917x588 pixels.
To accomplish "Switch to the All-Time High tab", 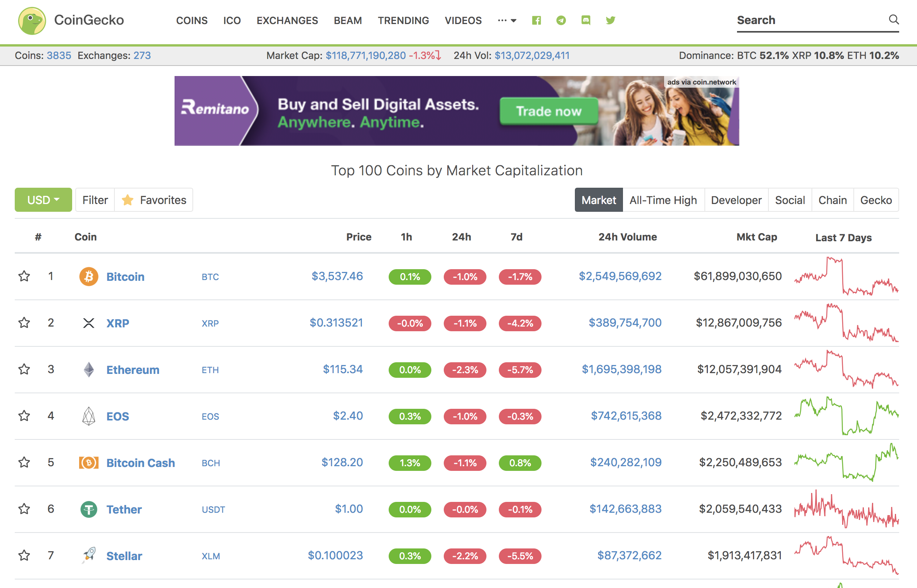I will pyautogui.click(x=663, y=200).
